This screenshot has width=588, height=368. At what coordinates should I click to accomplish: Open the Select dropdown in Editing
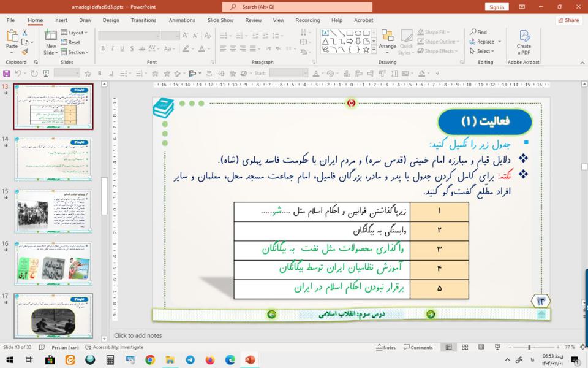click(482, 51)
